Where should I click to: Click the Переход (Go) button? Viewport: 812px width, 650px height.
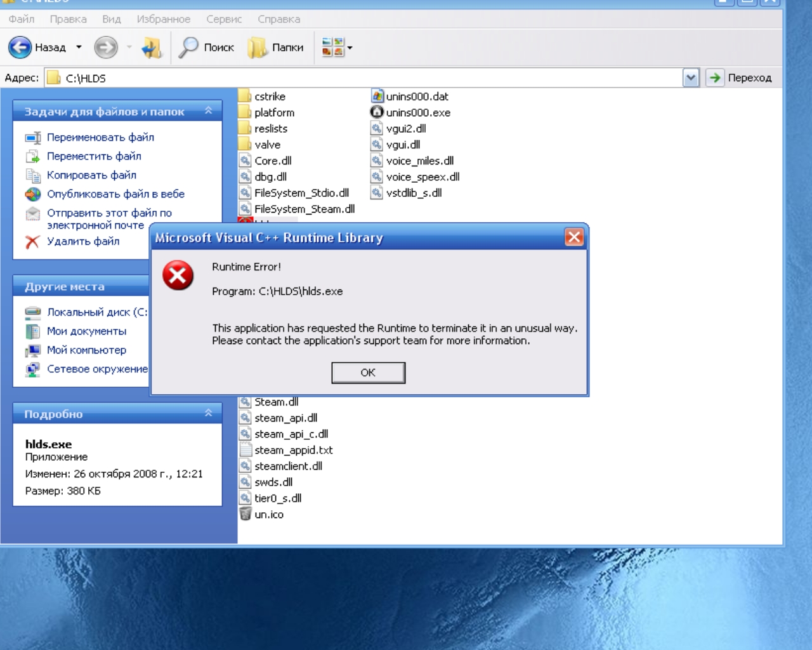click(x=740, y=77)
